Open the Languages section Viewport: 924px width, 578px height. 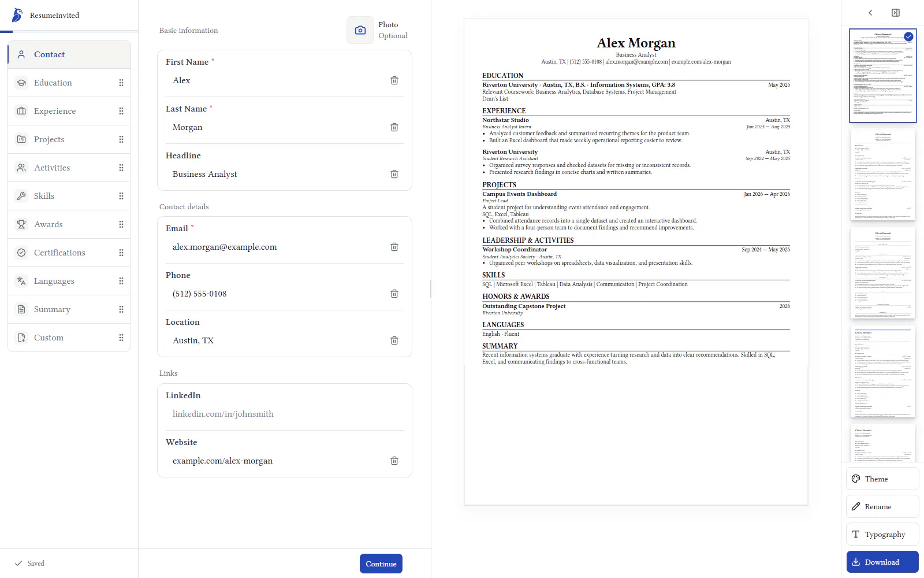pyautogui.click(x=69, y=281)
